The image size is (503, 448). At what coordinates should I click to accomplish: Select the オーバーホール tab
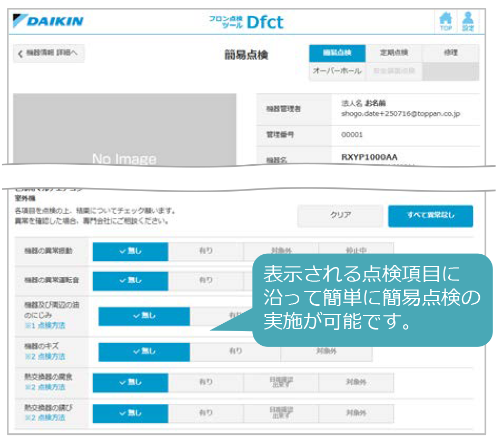coord(337,71)
